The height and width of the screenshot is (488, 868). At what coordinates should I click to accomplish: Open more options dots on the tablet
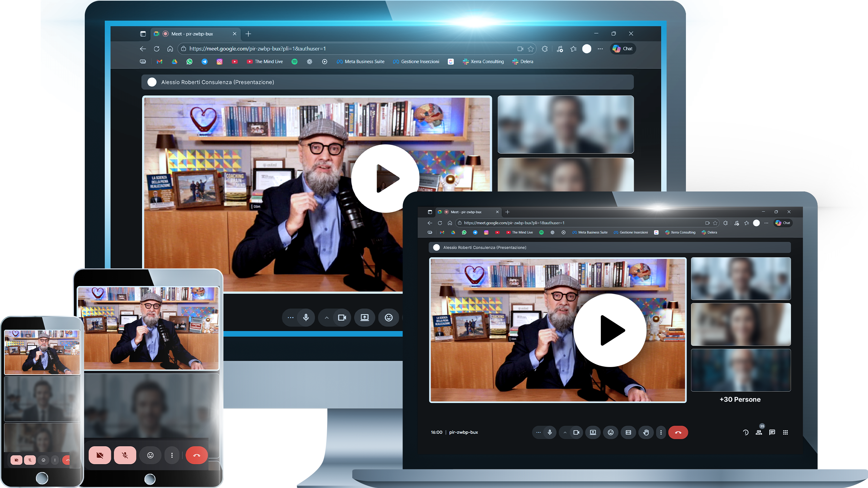(172, 455)
